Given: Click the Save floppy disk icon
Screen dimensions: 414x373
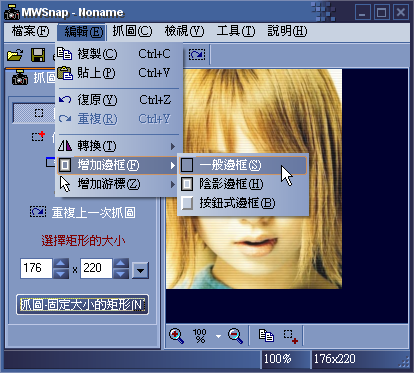Looking at the screenshot, I should (38, 55).
